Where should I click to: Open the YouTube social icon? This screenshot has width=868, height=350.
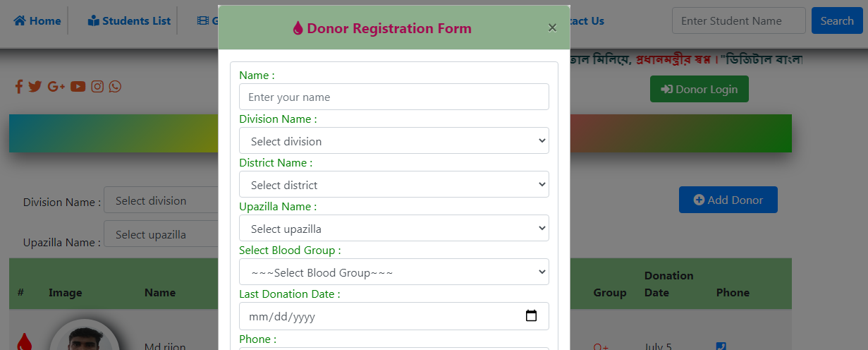78,87
